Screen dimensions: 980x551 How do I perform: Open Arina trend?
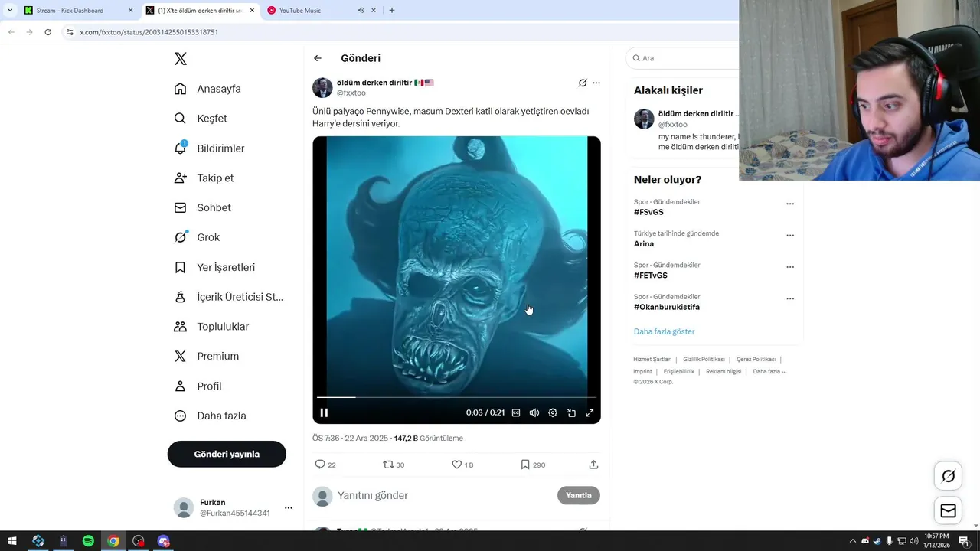[644, 244]
